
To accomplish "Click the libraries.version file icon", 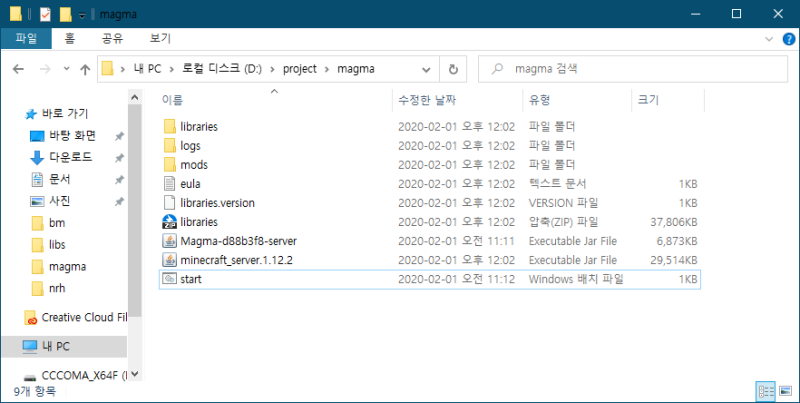I will pos(169,203).
